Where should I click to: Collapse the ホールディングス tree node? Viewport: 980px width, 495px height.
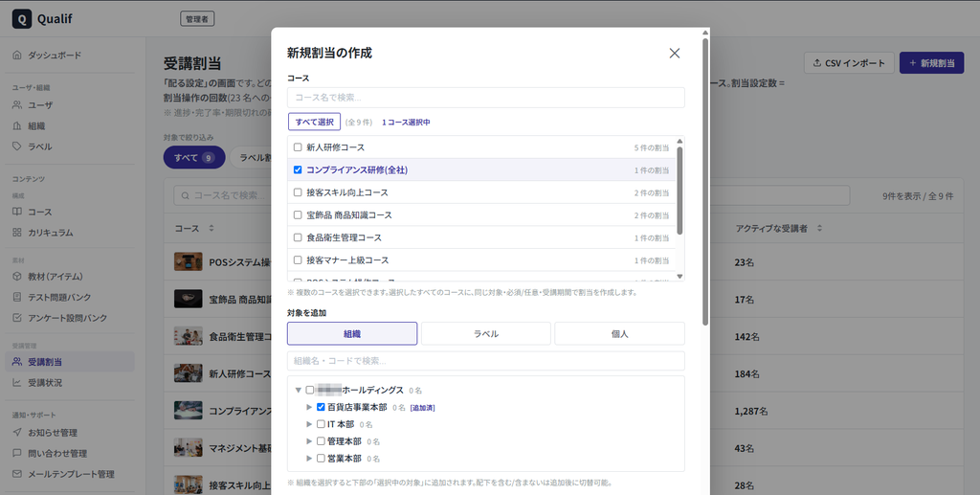coord(299,390)
